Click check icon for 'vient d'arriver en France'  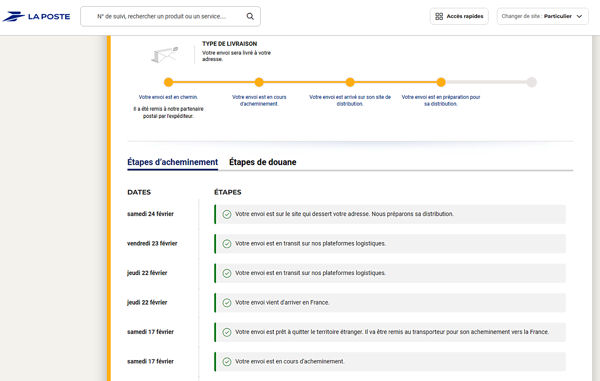pos(227,303)
